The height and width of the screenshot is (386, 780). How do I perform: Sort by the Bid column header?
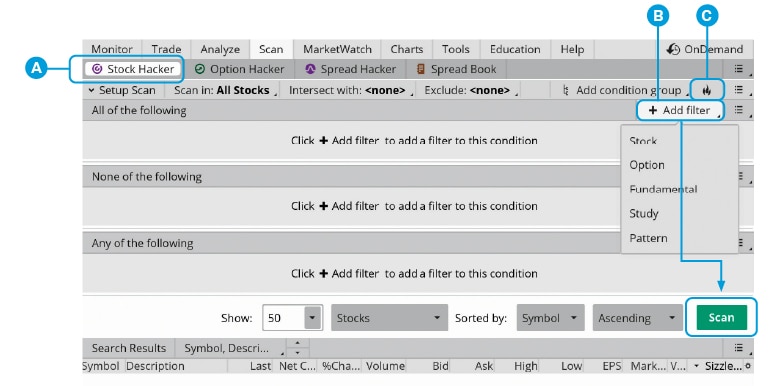coord(440,367)
